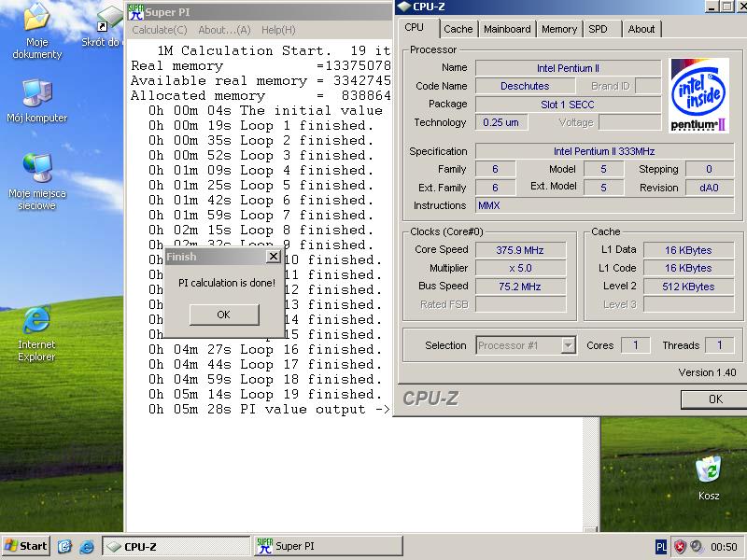
Task: Click the 'PI value output' line
Action: [x=269, y=410]
